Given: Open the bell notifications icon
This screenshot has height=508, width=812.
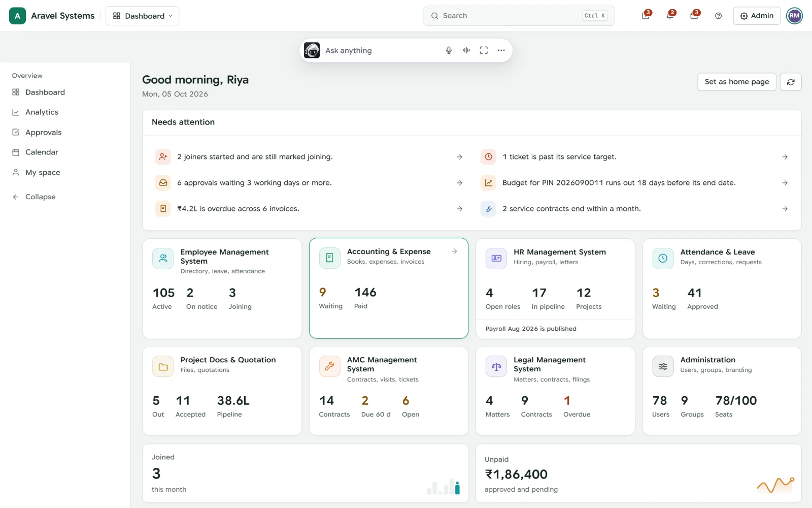Looking at the screenshot, I should click(670, 16).
